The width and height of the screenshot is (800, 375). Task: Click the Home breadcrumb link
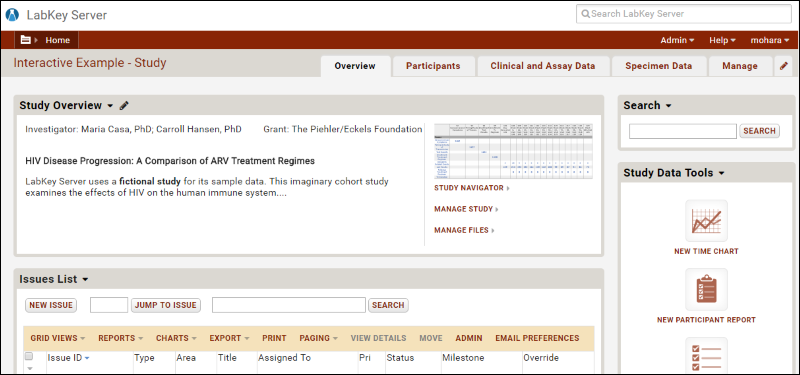tap(58, 40)
